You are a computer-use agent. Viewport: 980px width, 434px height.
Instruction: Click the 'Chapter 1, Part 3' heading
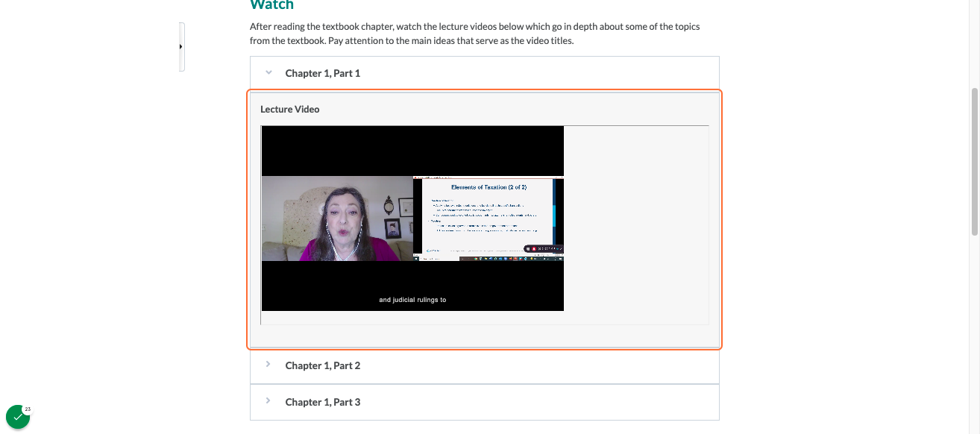tap(323, 402)
